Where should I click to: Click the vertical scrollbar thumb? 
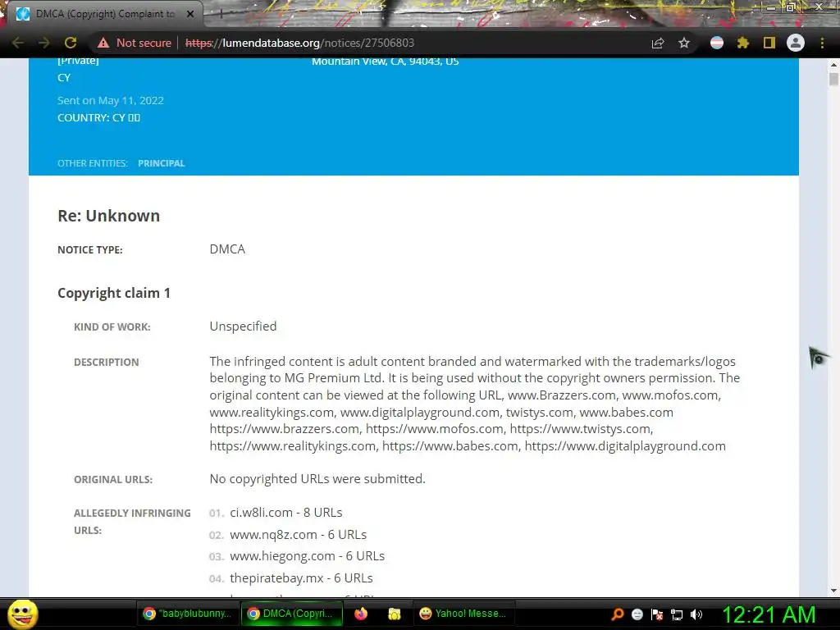coord(833,79)
